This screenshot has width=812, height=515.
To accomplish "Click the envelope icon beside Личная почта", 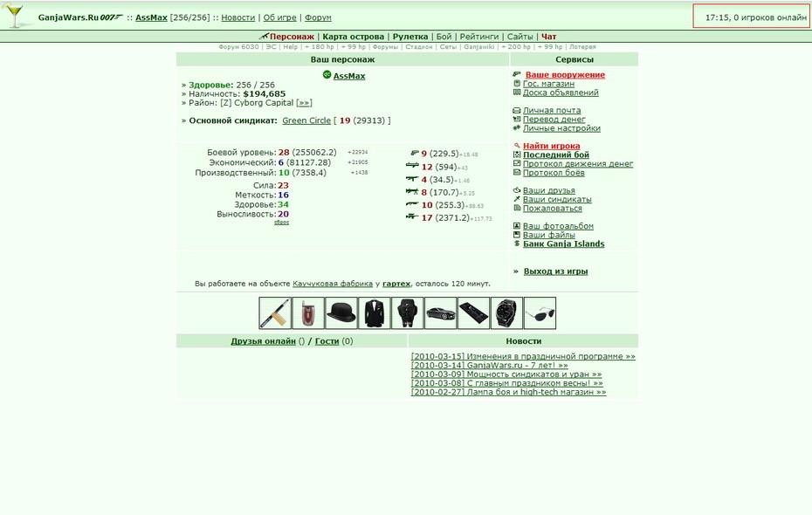I will (516, 110).
